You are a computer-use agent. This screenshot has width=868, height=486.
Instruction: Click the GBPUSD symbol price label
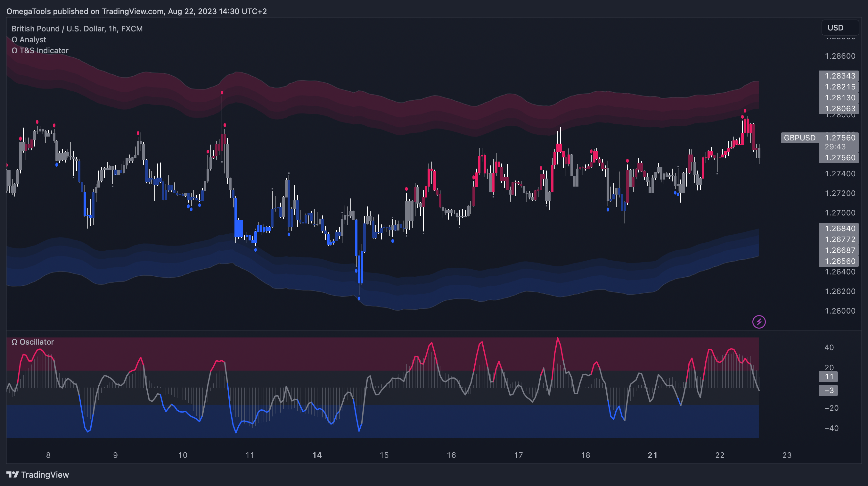[x=799, y=138]
